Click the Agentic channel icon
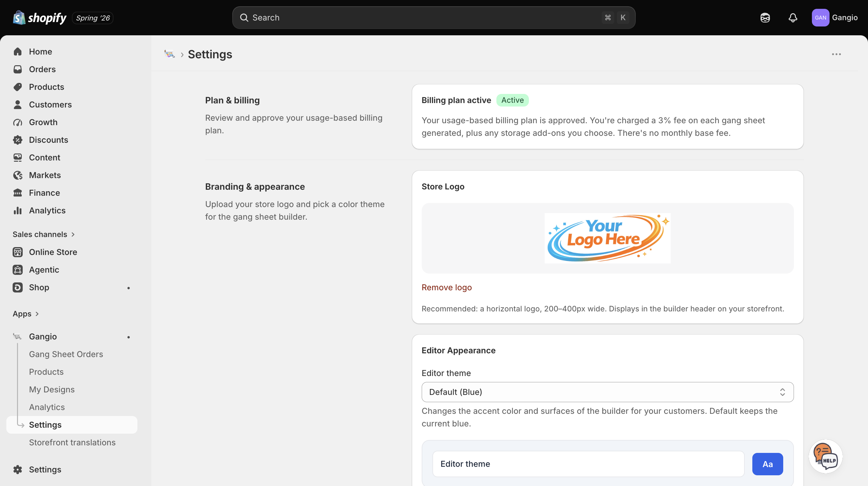Viewport: 868px width, 486px height. click(18, 269)
